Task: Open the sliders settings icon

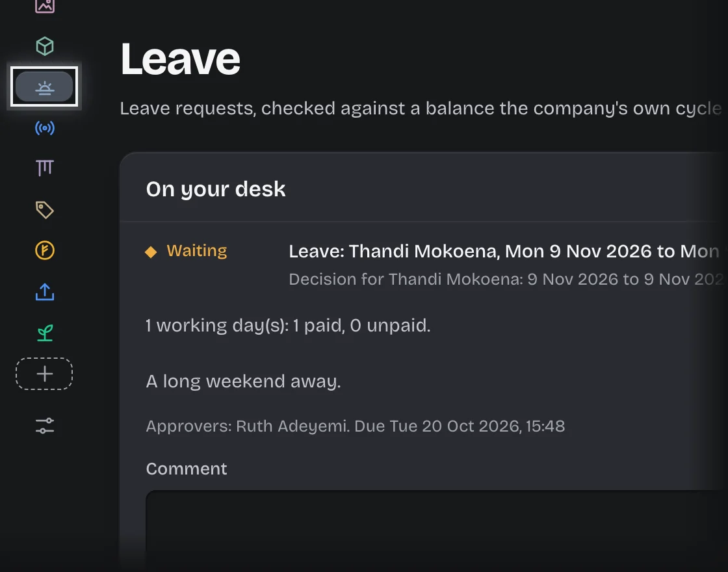Action: click(x=45, y=426)
